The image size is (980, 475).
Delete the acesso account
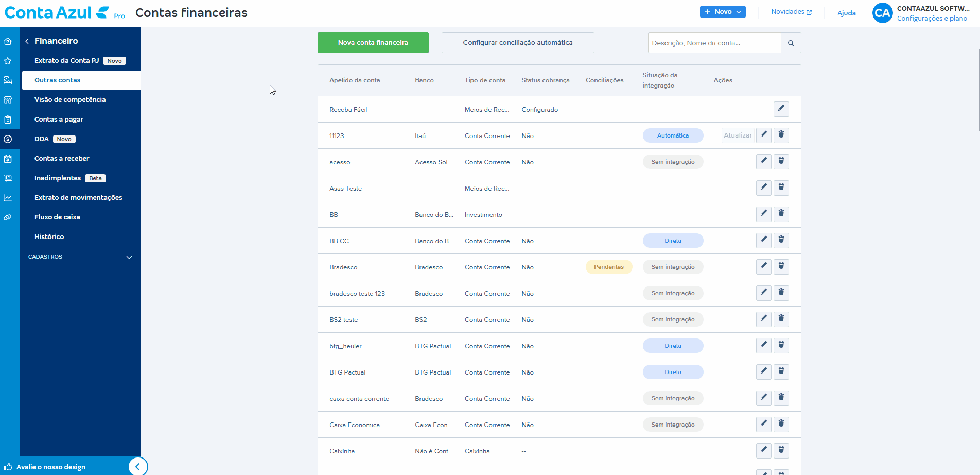point(781,161)
